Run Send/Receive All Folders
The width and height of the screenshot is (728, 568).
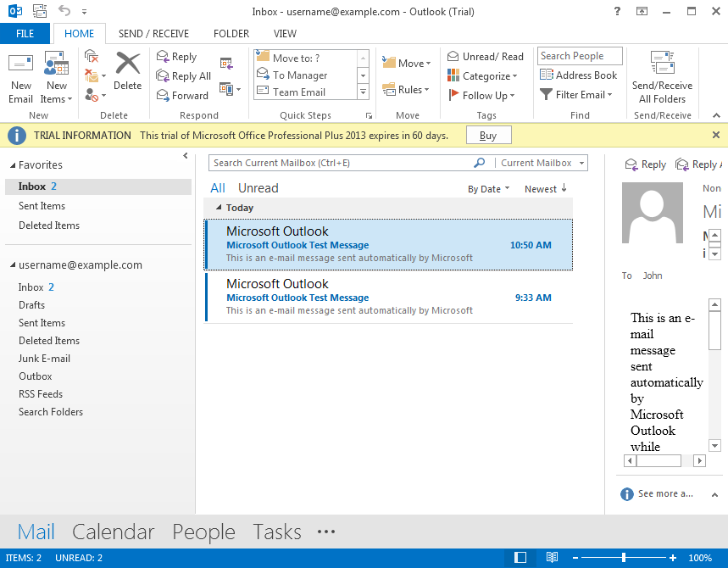point(661,75)
